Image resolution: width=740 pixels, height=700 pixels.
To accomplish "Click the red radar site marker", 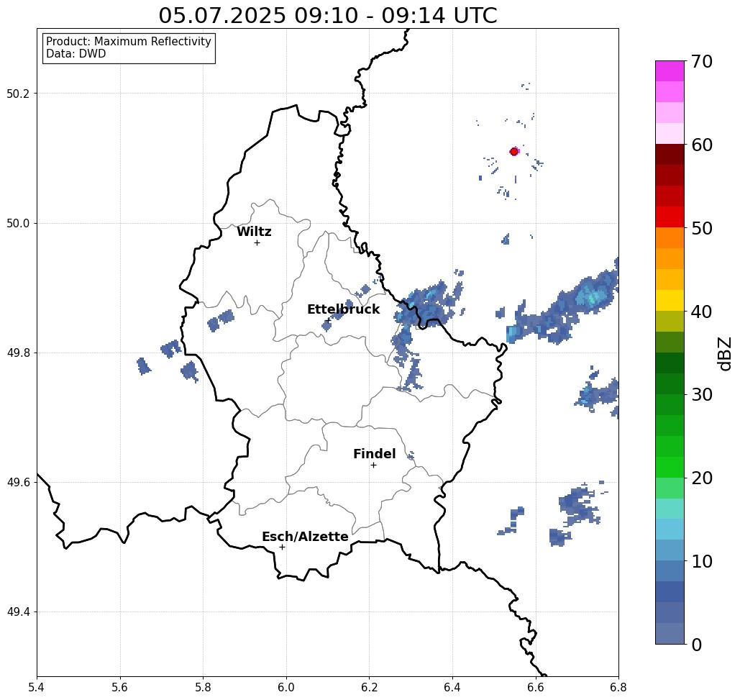I will coord(514,152).
